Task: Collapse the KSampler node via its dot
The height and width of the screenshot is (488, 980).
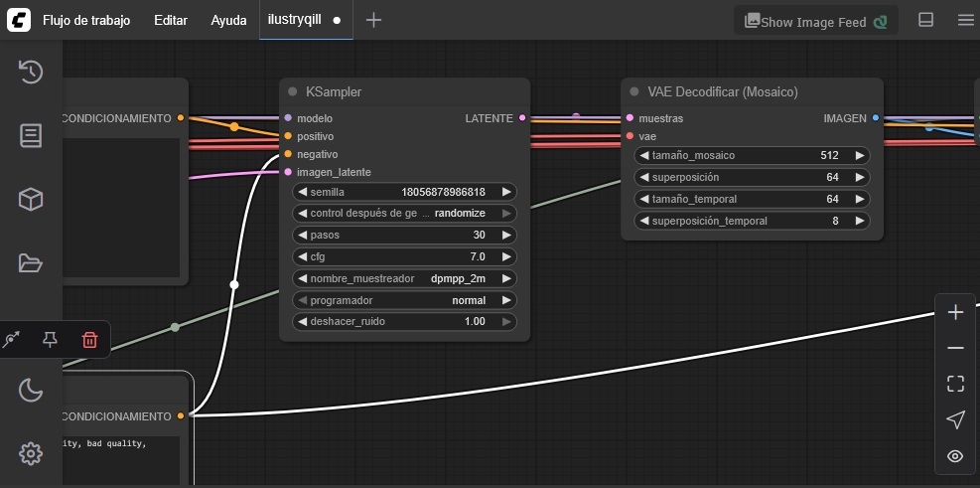Action: (x=292, y=92)
